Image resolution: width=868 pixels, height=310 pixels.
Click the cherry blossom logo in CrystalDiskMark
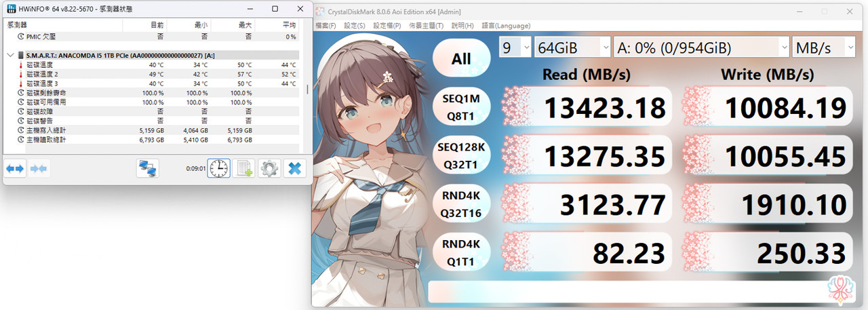click(x=841, y=291)
